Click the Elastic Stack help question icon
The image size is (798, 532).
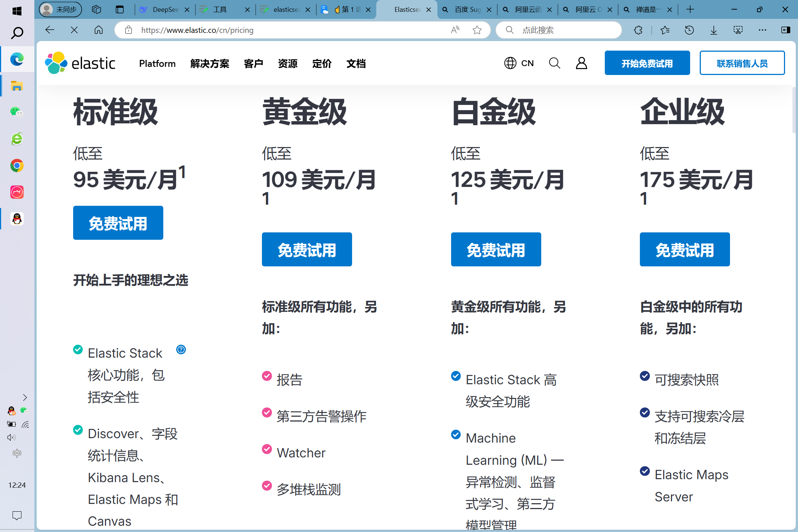click(x=181, y=349)
